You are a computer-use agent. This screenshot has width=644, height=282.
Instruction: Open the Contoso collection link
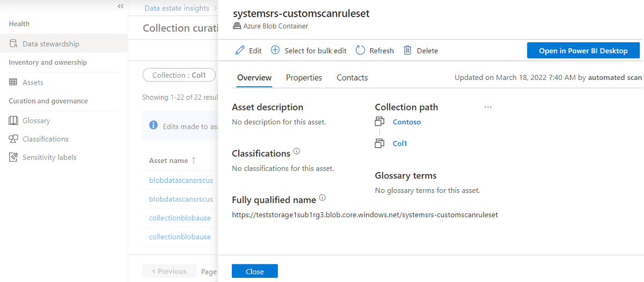tap(407, 122)
